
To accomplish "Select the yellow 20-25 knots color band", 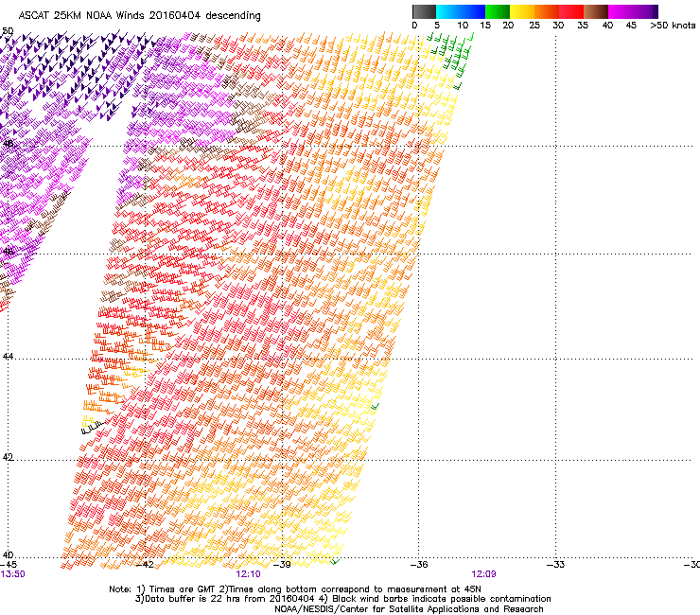I will click(x=522, y=11).
